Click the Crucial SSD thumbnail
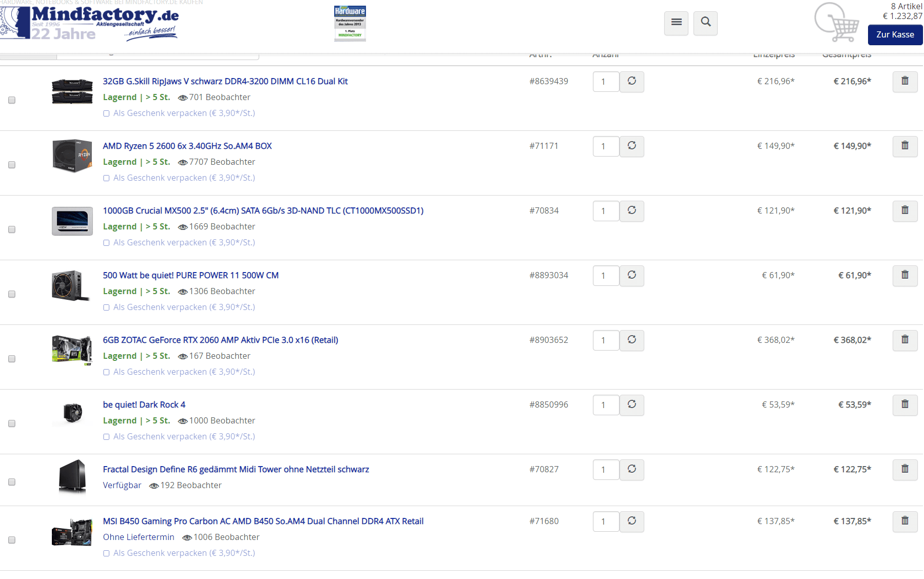 72,221
